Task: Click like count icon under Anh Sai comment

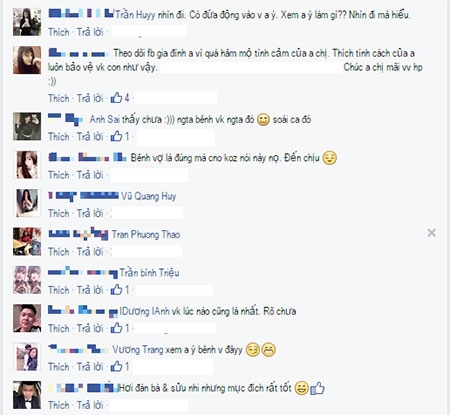Action: 116,136
